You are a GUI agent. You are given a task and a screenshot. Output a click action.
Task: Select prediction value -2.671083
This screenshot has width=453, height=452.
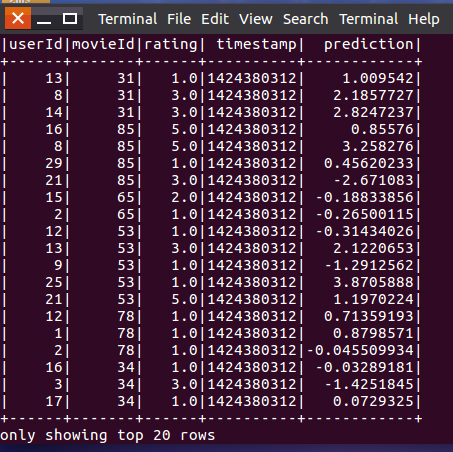pos(373,181)
